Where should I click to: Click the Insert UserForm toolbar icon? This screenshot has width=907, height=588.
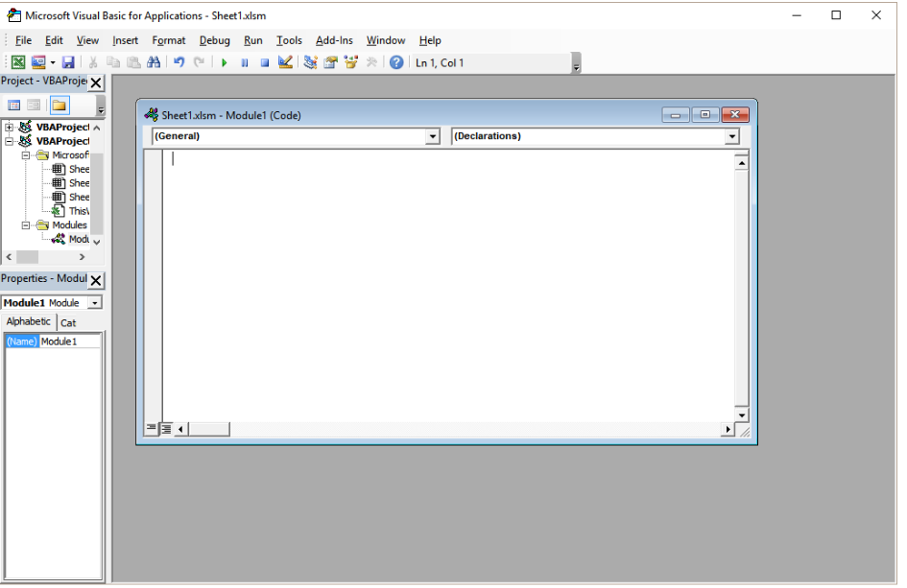click(38, 62)
